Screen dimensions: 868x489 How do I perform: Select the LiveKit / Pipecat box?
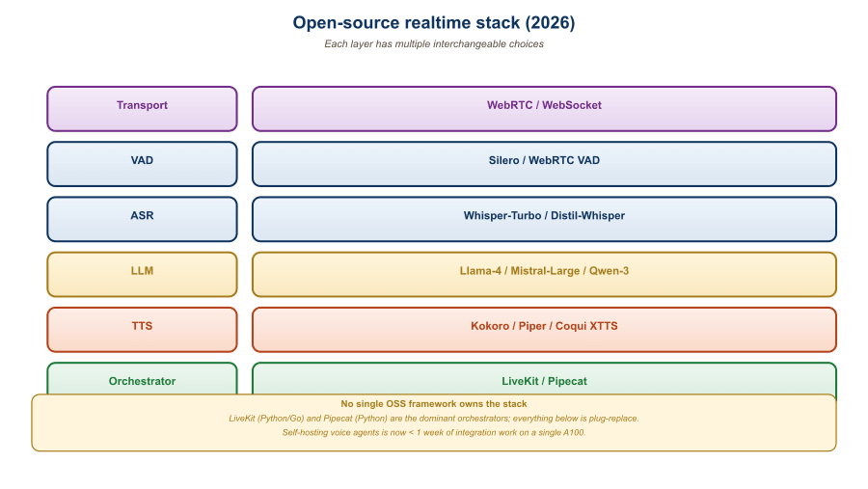(x=544, y=379)
